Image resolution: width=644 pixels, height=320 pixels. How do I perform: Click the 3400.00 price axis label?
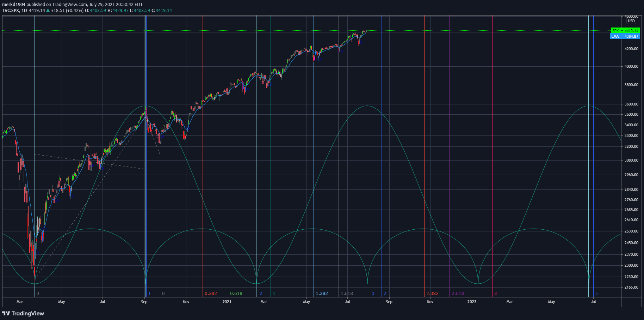coord(631,125)
